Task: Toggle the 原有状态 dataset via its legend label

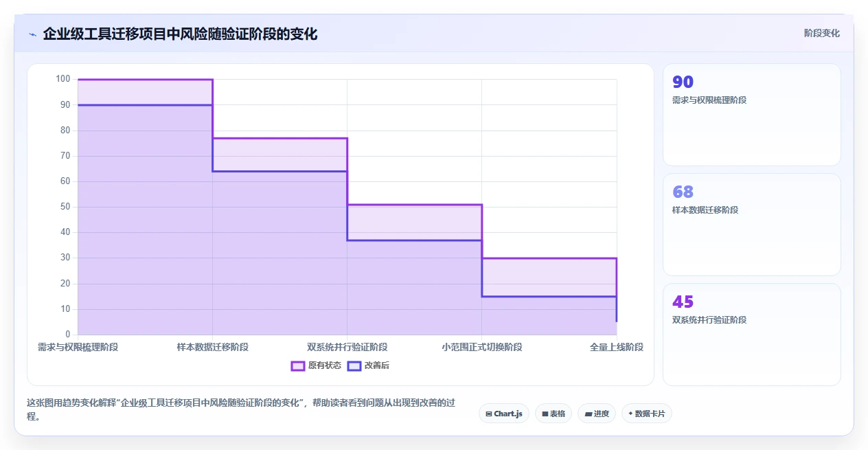Action: pos(324,365)
